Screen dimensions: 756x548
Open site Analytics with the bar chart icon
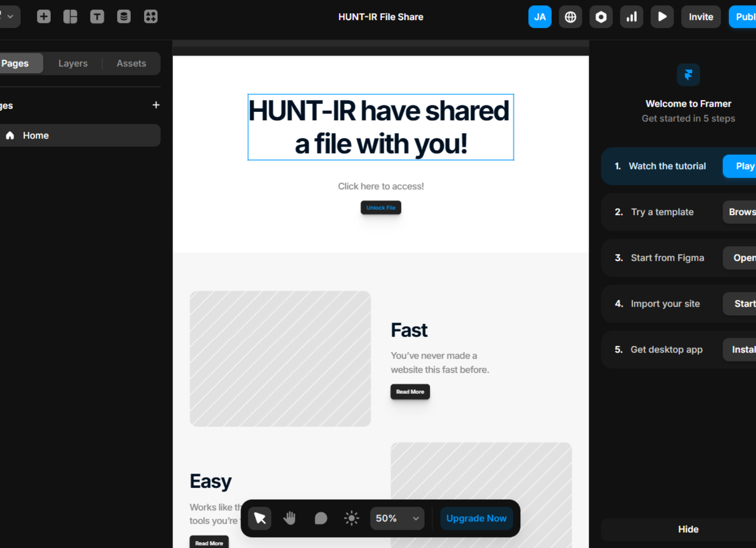[631, 16]
